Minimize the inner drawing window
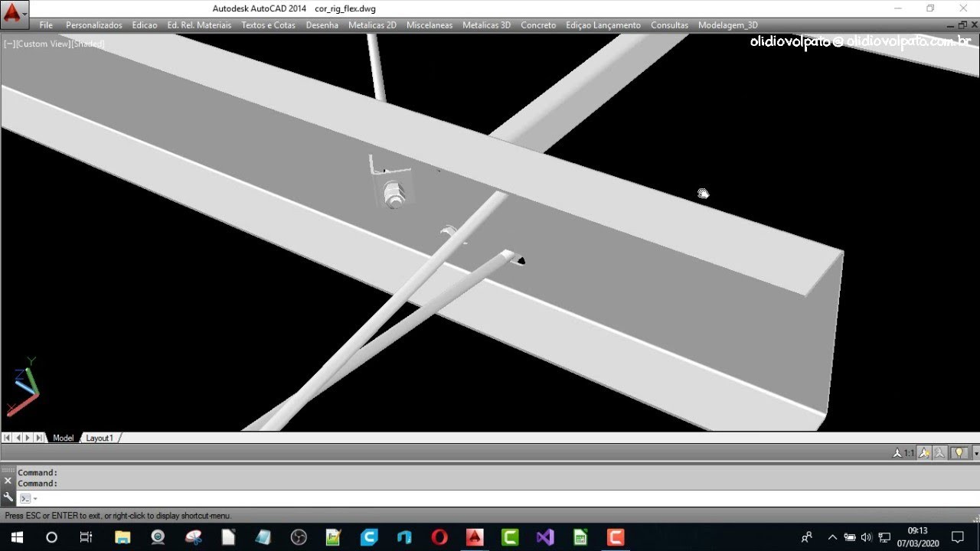This screenshot has height=551, width=980. [x=952, y=25]
